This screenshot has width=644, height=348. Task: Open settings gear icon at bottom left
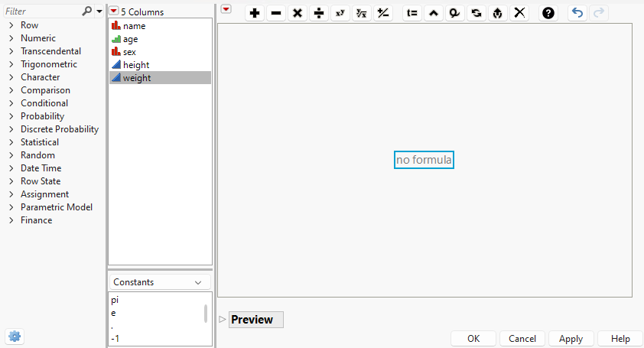[x=15, y=337]
